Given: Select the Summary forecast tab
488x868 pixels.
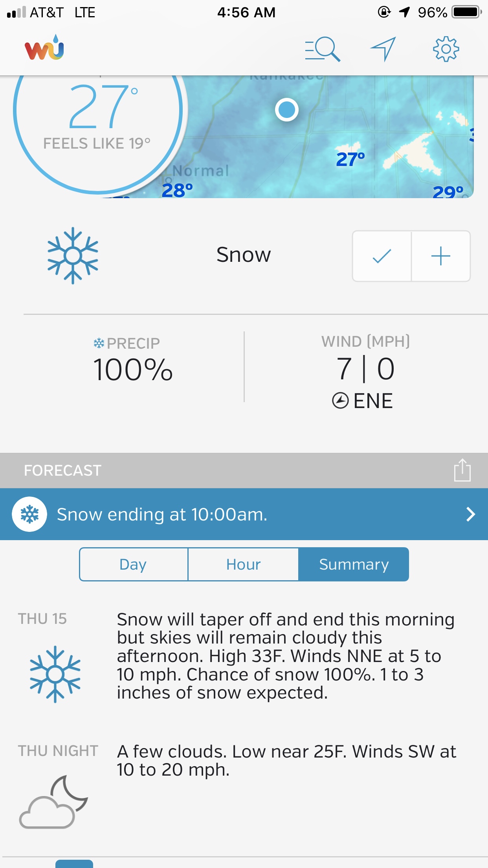Looking at the screenshot, I should pyautogui.click(x=354, y=565).
